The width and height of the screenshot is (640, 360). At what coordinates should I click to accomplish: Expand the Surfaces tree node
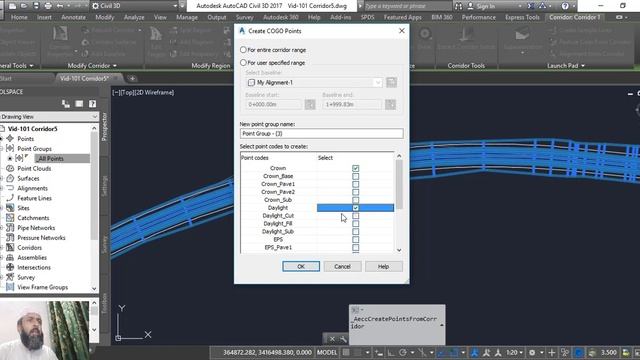click(x=1, y=178)
